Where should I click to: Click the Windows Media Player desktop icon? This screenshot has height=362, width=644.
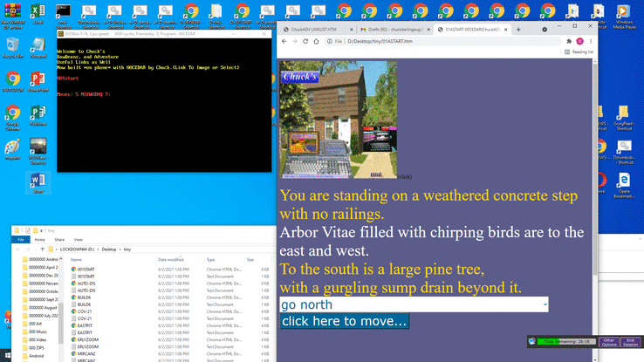pos(625,12)
